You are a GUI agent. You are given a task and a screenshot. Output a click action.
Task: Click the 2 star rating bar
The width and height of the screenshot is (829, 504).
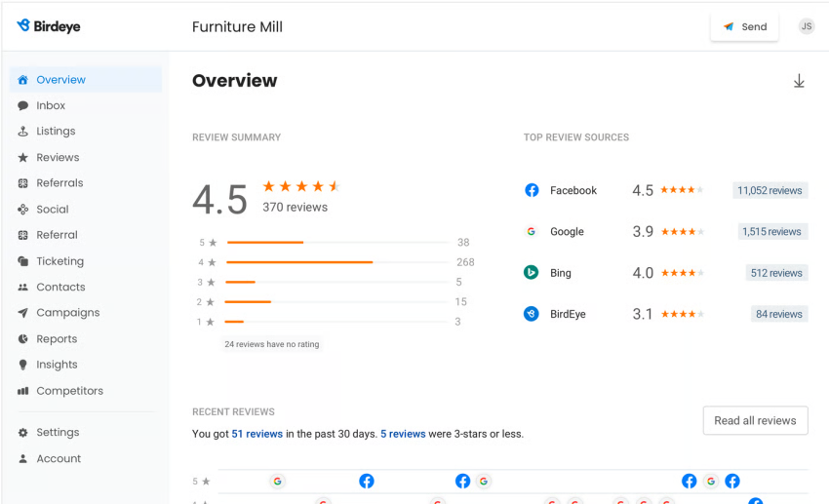pos(337,301)
